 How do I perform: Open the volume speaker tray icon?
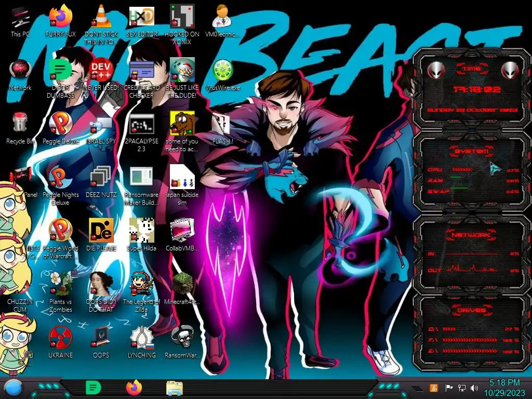(474, 388)
